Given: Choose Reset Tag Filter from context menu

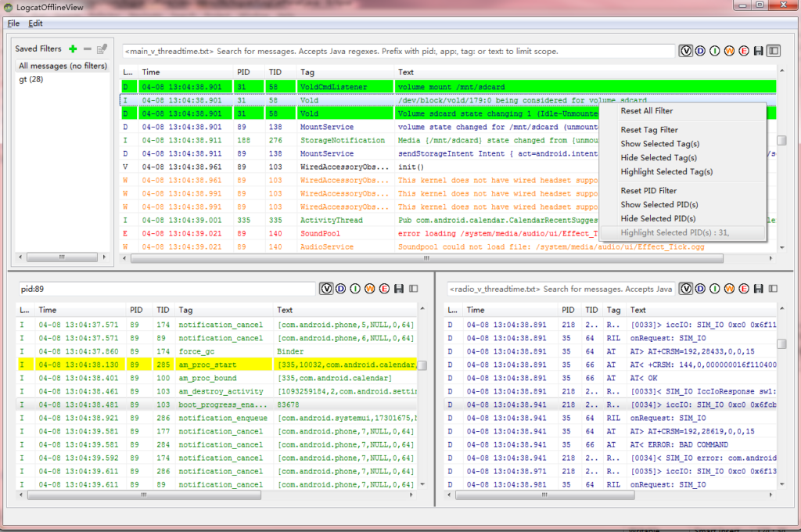Looking at the screenshot, I should [682, 130].
